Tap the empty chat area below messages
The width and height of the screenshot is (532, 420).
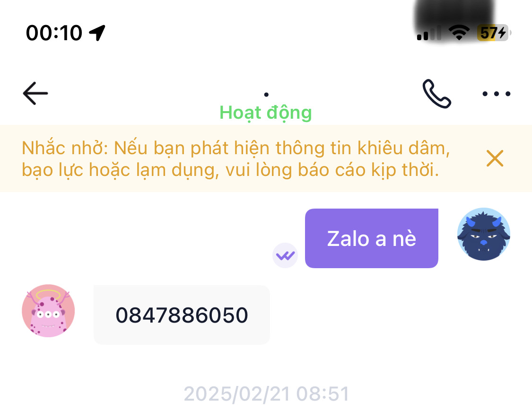[x=266, y=365]
